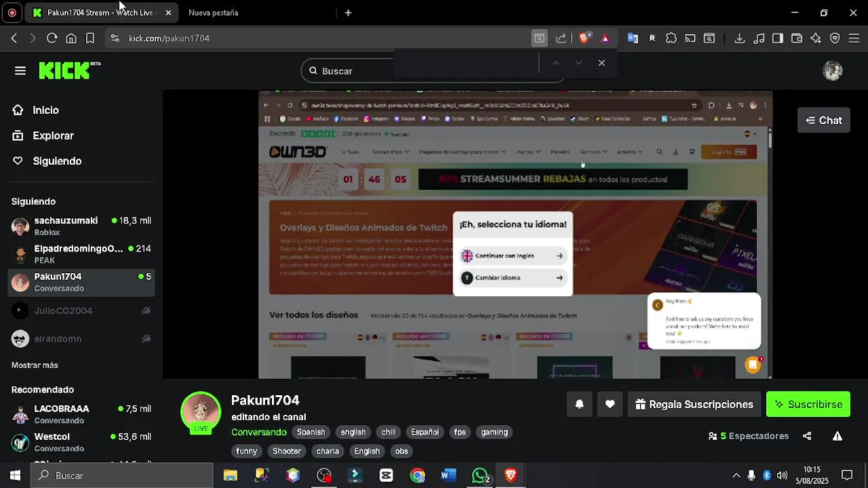Click share page icon in address bar

coord(561,39)
